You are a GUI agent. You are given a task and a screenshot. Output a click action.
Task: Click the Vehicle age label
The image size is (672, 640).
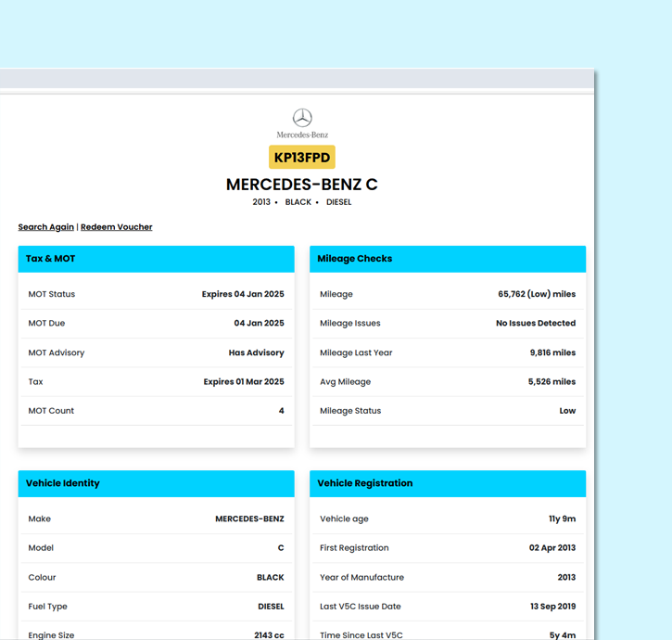(x=344, y=519)
